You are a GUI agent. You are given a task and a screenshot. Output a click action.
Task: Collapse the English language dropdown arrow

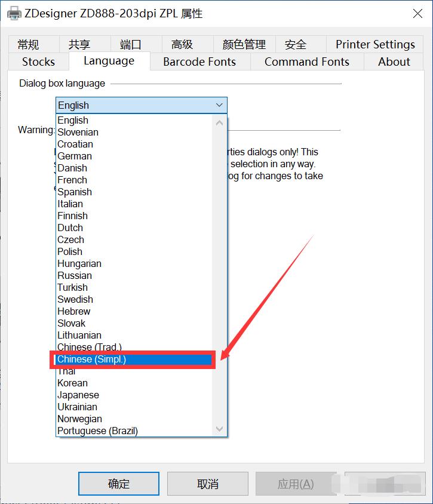coord(219,106)
